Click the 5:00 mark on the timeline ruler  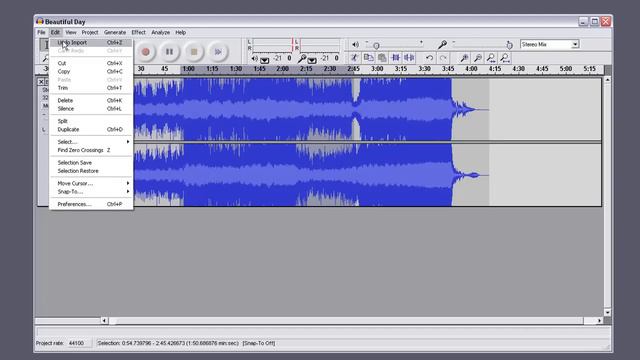tap(566, 69)
